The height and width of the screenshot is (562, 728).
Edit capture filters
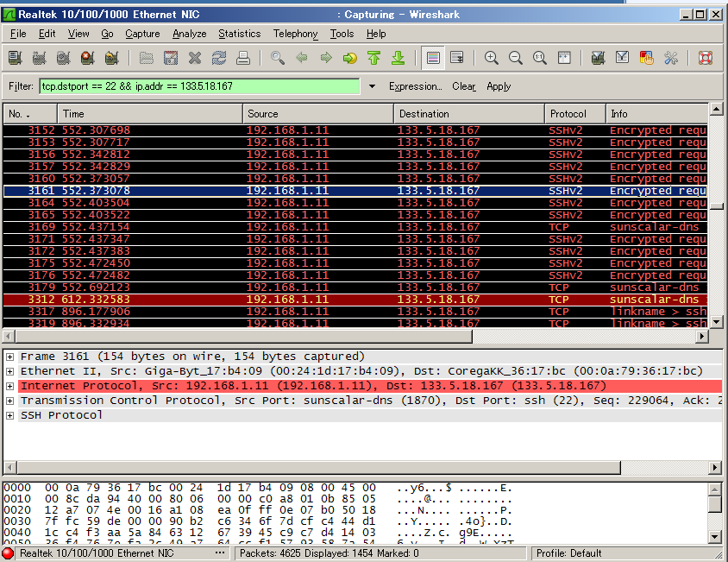tap(598, 58)
